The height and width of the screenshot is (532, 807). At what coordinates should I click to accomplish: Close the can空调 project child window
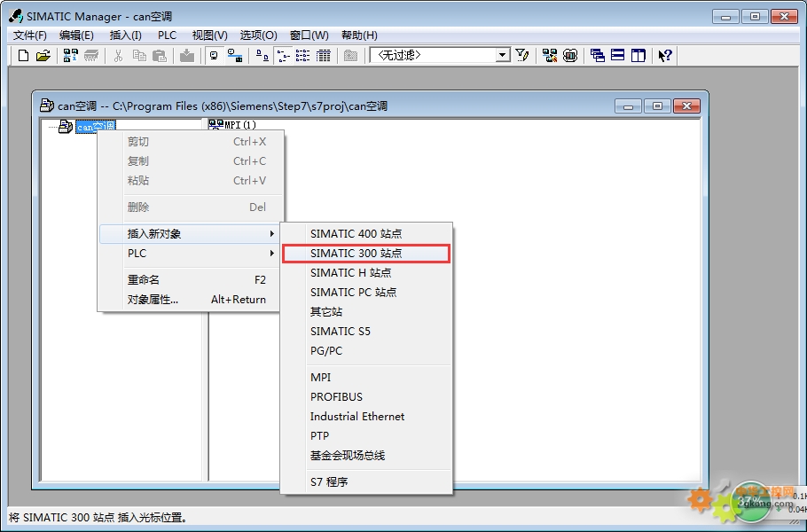[x=686, y=106]
